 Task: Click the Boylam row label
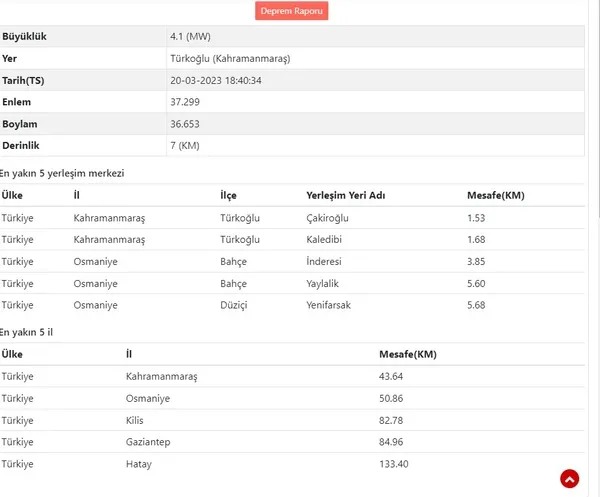(20, 124)
